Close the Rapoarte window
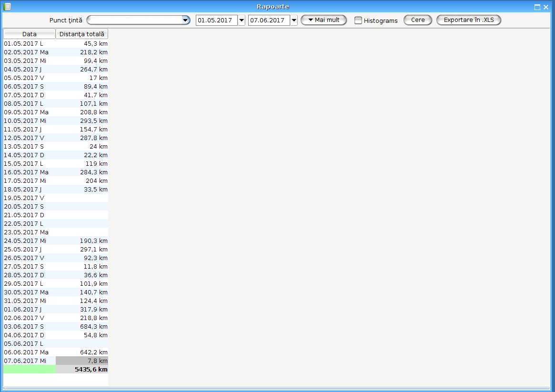 (546, 7)
